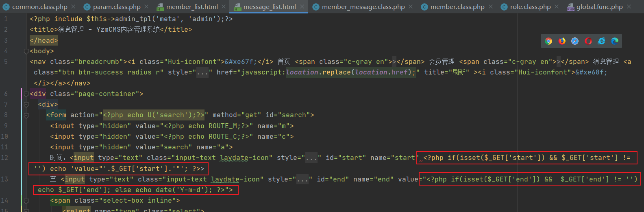The height and width of the screenshot is (212, 644).
Task: Click line number 12 in gutter
Action: coord(4,158)
